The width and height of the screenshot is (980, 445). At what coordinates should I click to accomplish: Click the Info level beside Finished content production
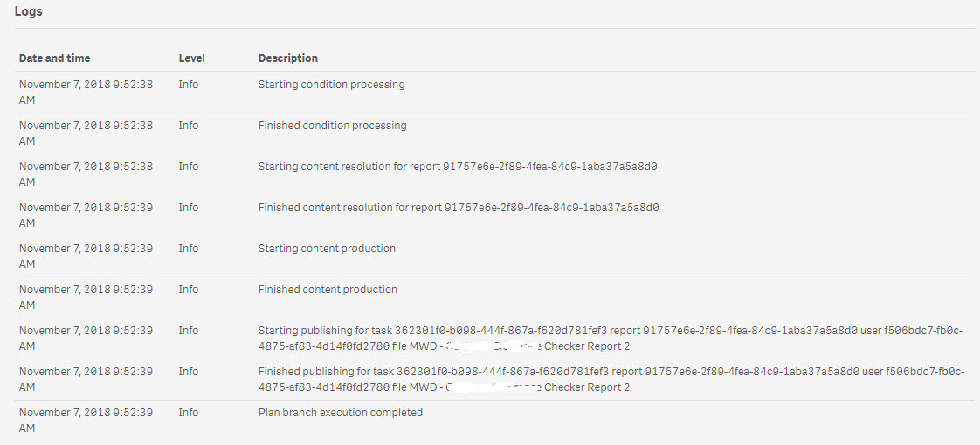click(188, 290)
